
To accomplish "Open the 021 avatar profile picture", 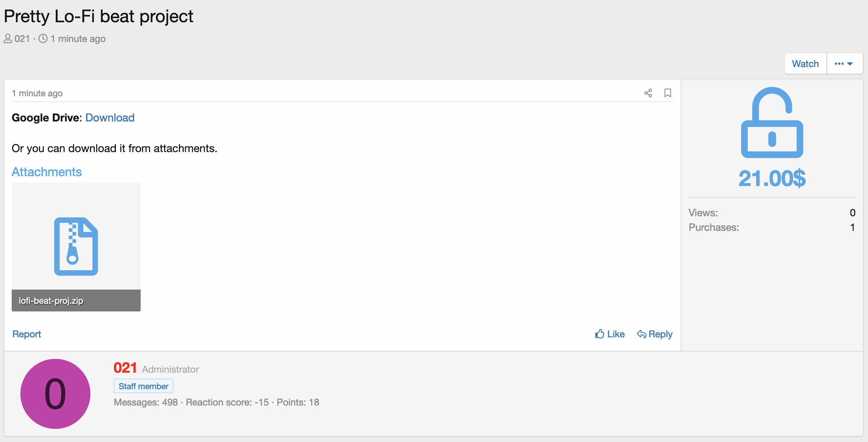I will tap(55, 394).
